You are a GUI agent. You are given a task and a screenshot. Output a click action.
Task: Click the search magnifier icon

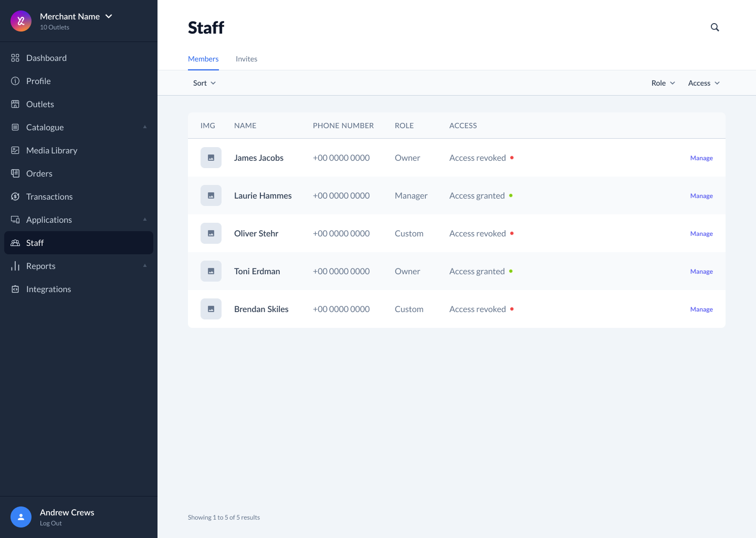pyautogui.click(x=715, y=27)
